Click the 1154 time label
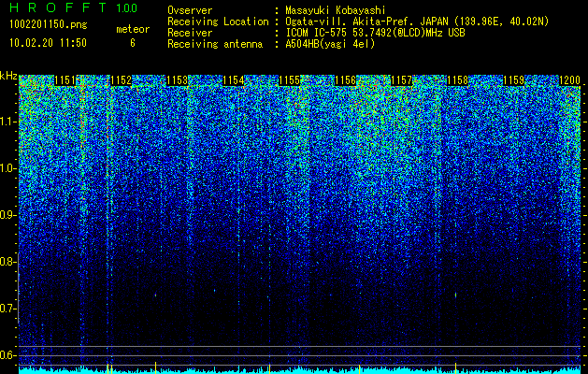Image resolution: width=588 pixels, height=374 pixels. [234, 80]
